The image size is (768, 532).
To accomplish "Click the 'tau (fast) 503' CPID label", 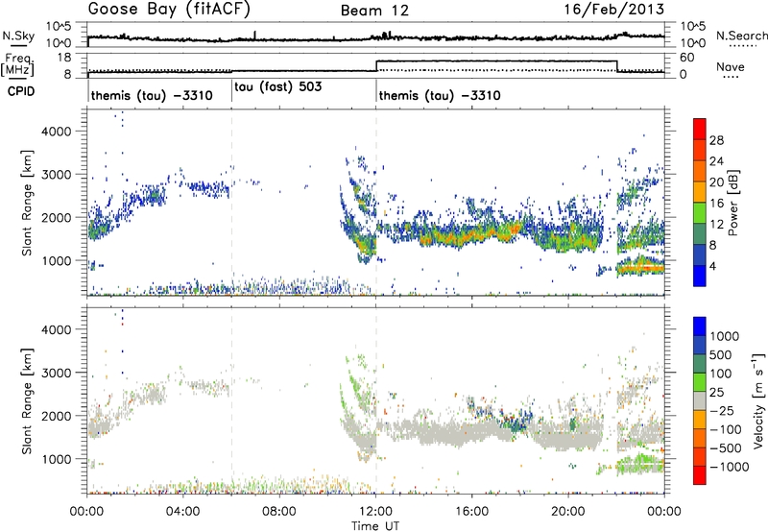I will point(278,87).
